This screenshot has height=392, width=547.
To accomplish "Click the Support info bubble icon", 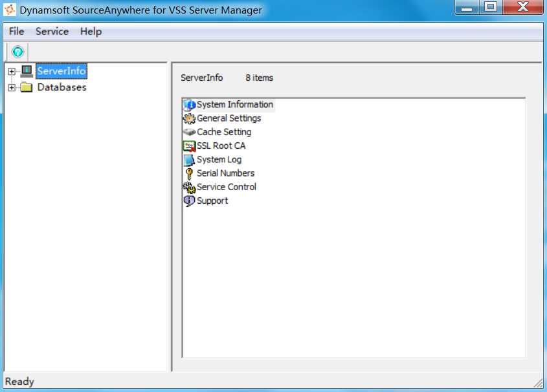I will coord(190,201).
